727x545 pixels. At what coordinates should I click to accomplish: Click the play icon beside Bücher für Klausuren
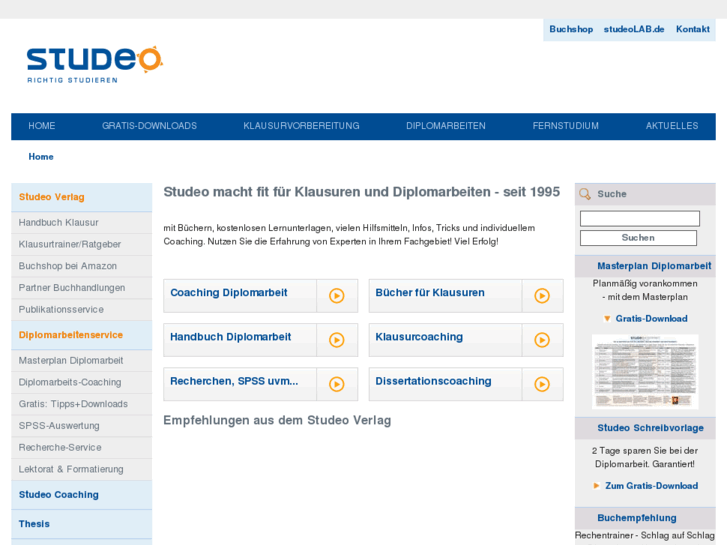pyautogui.click(x=542, y=295)
